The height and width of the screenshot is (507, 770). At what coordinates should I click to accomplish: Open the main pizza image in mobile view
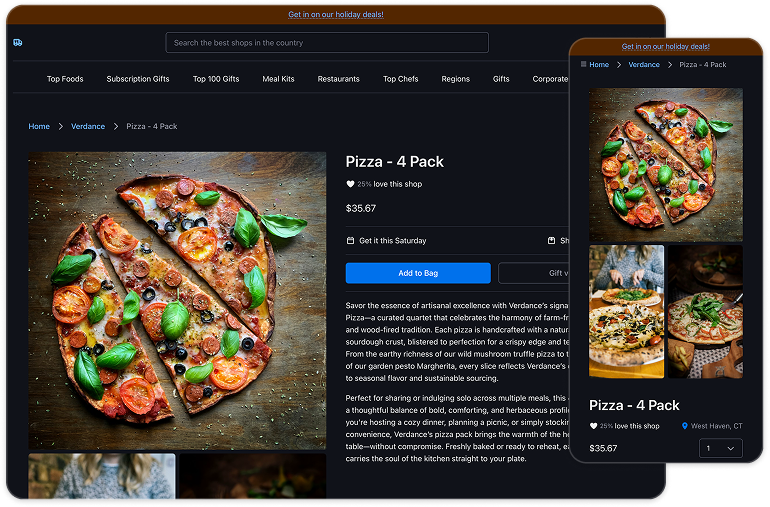click(665, 165)
